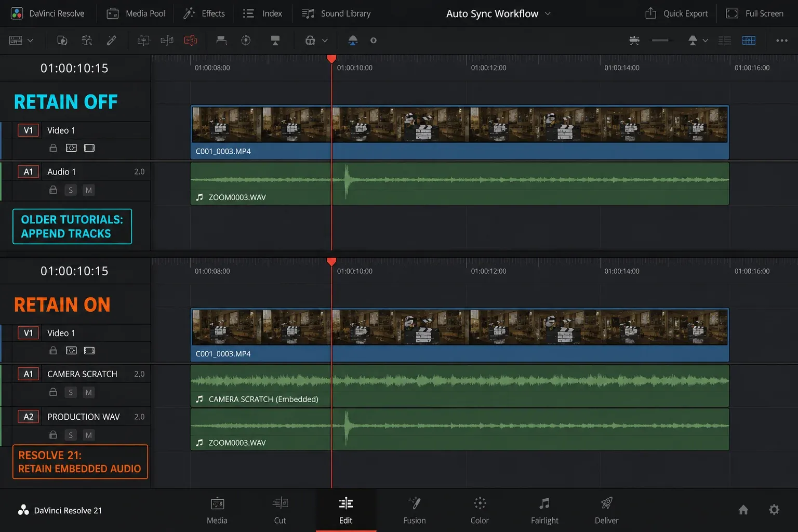Viewport: 798px width, 532px height.
Task: Open the Sound Library panel
Action: [x=337, y=14]
